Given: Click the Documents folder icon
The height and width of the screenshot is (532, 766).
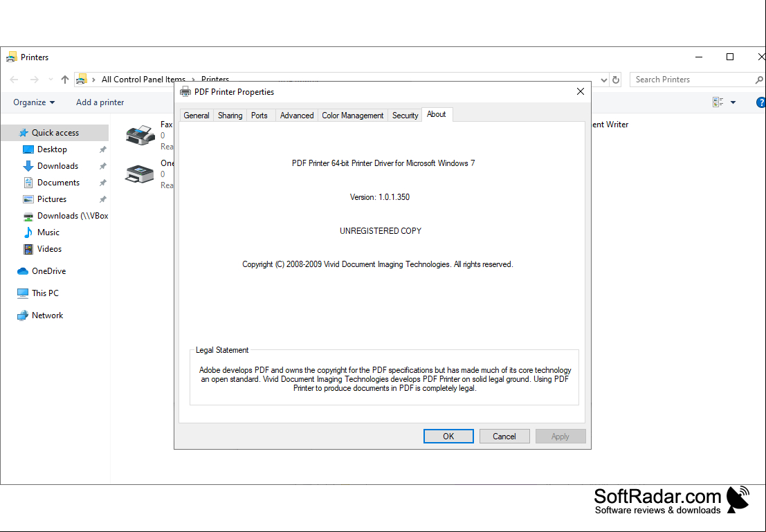Looking at the screenshot, I should pos(28,182).
